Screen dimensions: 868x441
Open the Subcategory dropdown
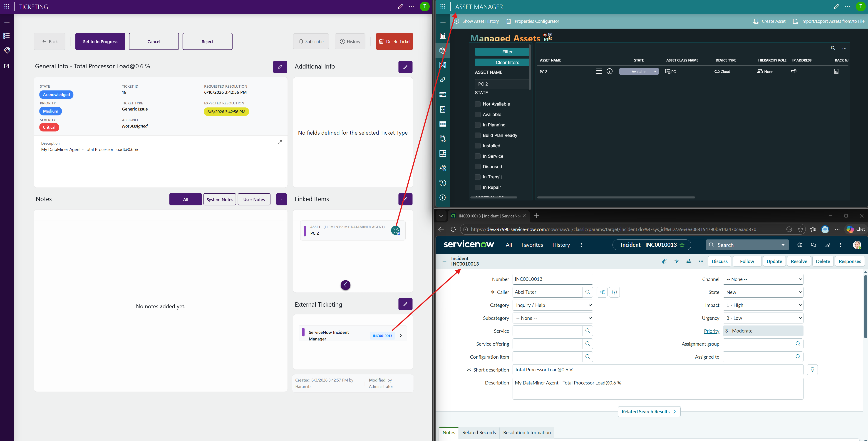[553, 318]
